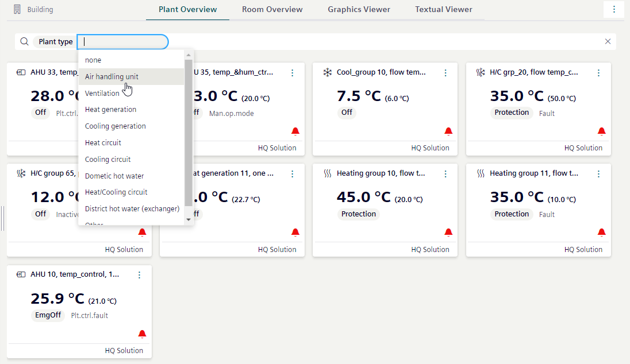Click heating icon on Heating group 11 card
This screenshot has height=364, width=630.
tap(481, 174)
